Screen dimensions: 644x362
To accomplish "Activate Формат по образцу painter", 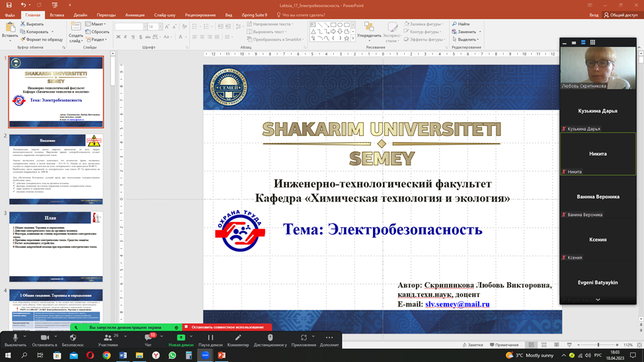I will (42, 40).
